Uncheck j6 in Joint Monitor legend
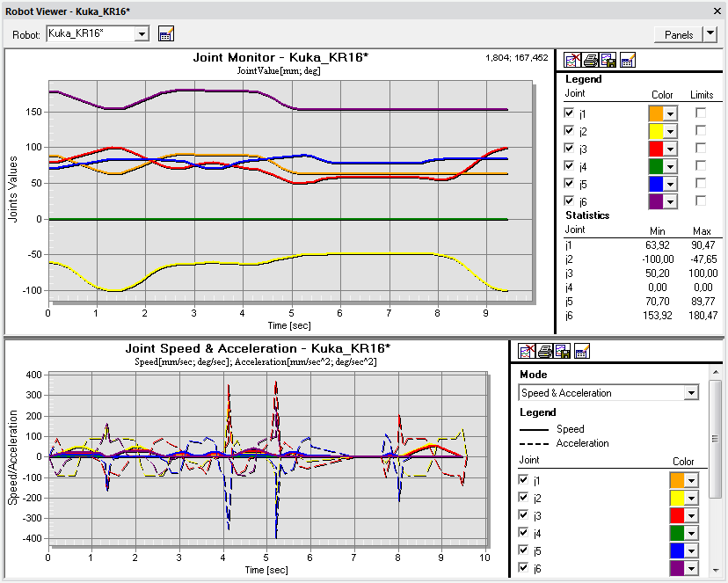The image size is (728, 583). (569, 201)
